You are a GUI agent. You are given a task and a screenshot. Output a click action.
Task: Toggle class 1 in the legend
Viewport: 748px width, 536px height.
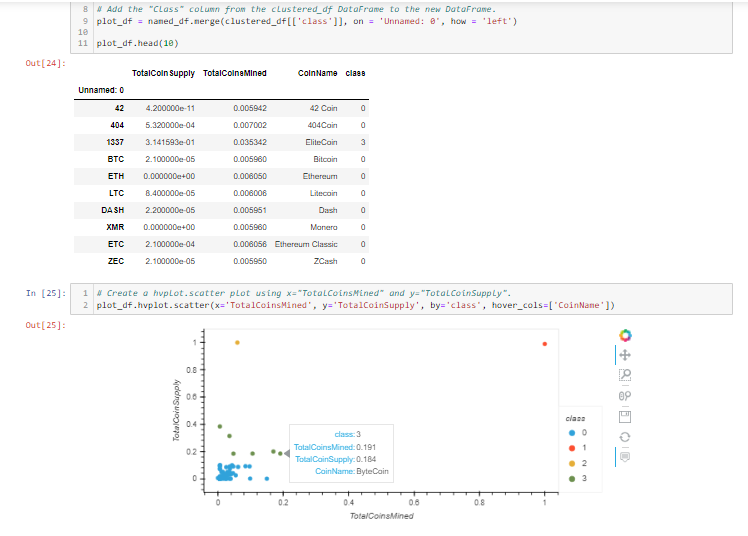[578, 448]
